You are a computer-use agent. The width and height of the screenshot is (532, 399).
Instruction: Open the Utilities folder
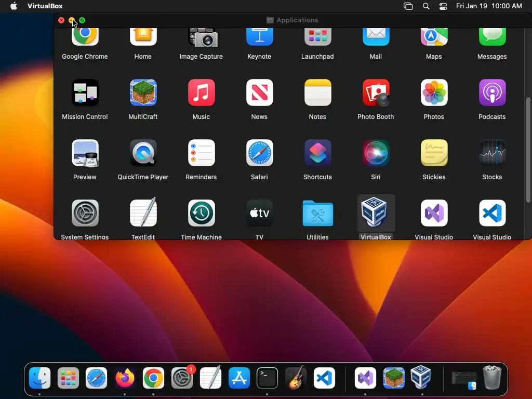(x=317, y=213)
